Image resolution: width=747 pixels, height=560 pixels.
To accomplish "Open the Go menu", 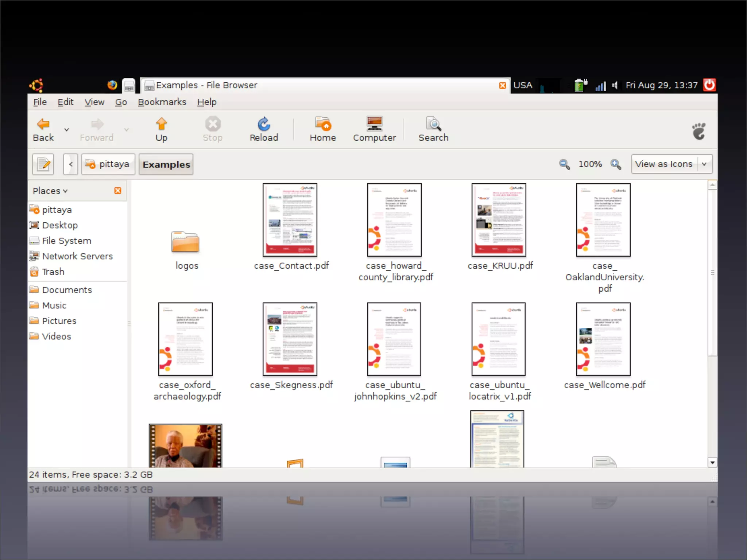I will coord(121,102).
